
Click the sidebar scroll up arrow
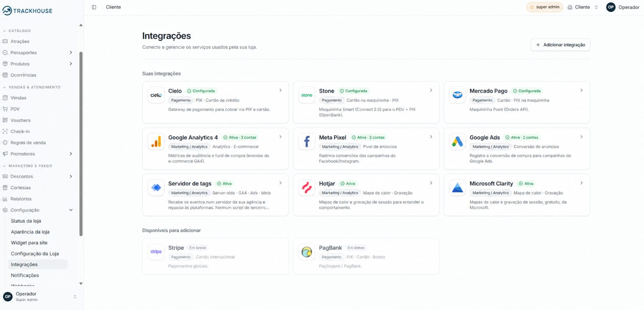click(x=81, y=25)
